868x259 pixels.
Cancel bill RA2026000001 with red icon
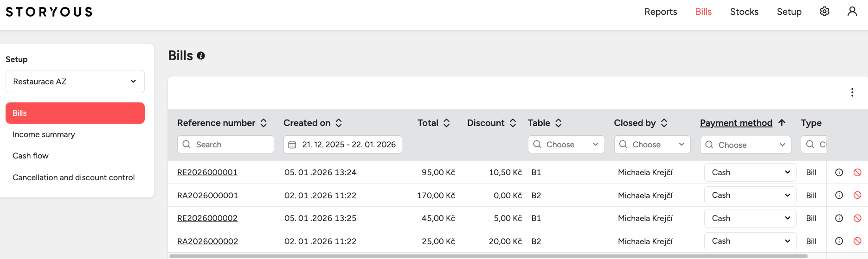(857, 195)
